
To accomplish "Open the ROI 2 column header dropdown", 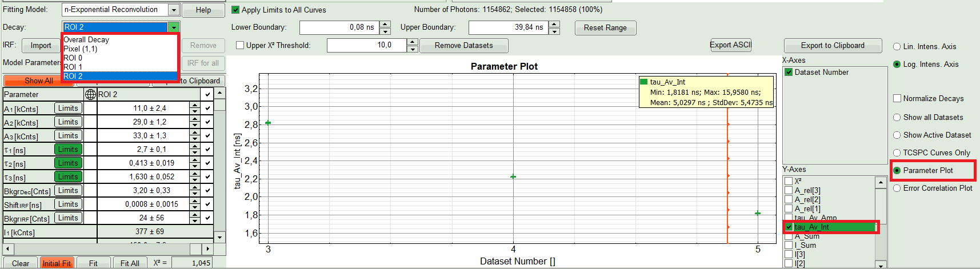I will click(x=207, y=94).
